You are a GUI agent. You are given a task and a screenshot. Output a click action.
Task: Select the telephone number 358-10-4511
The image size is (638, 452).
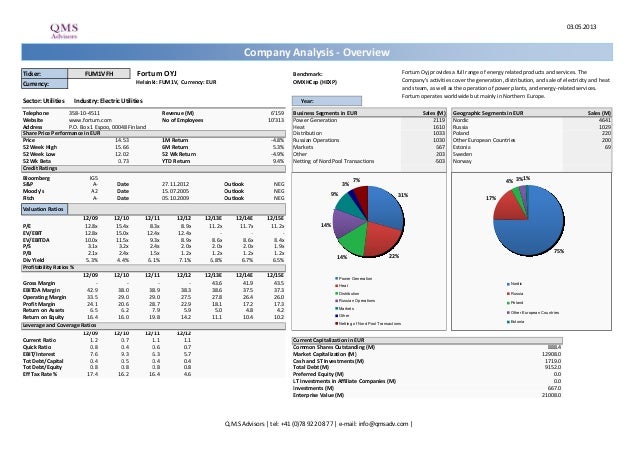point(84,113)
